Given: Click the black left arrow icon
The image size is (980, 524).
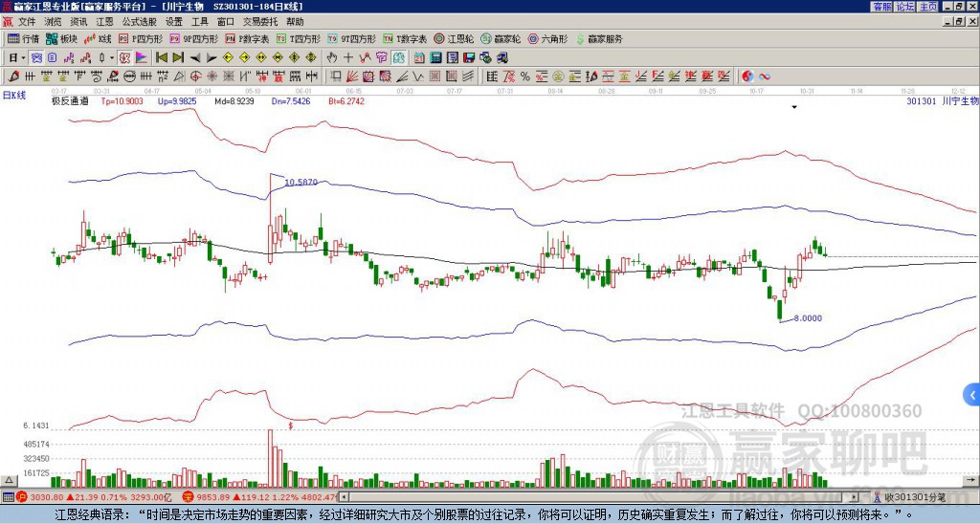Looking at the screenshot, I should click(x=195, y=57).
